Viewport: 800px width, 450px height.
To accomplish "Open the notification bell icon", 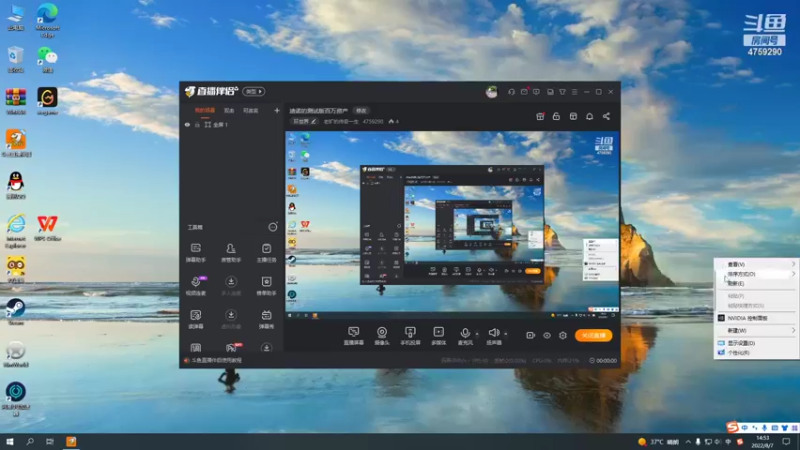I will click(x=589, y=116).
